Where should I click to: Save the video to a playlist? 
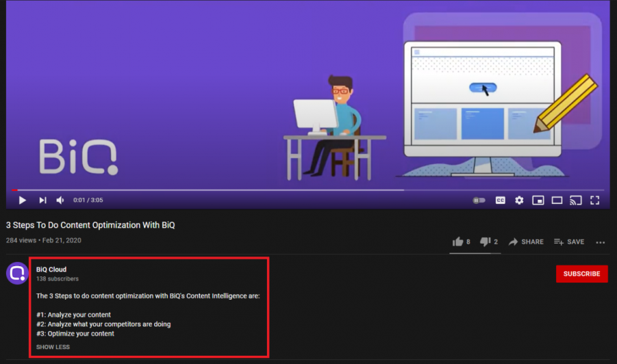(x=569, y=242)
